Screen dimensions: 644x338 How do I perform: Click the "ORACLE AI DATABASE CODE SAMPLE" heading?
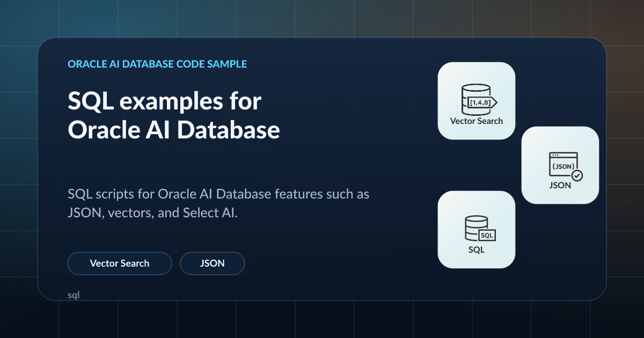click(x=157, y=64)
